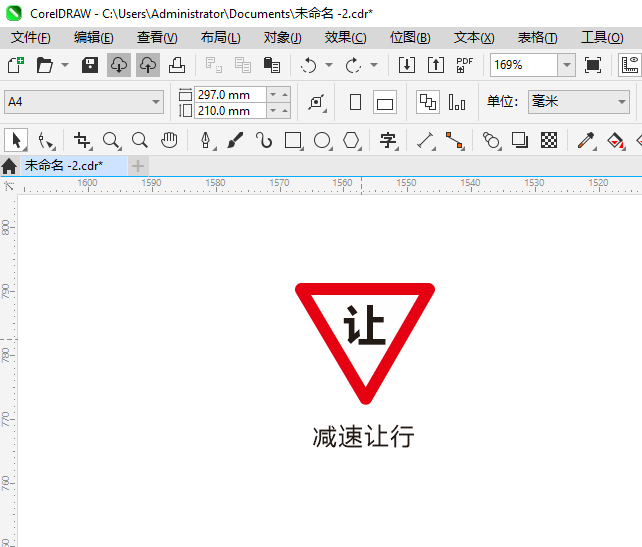This screenshot has height=547, width=642.
Task: Click the Undo arrow icon
Action: point(309,65)
